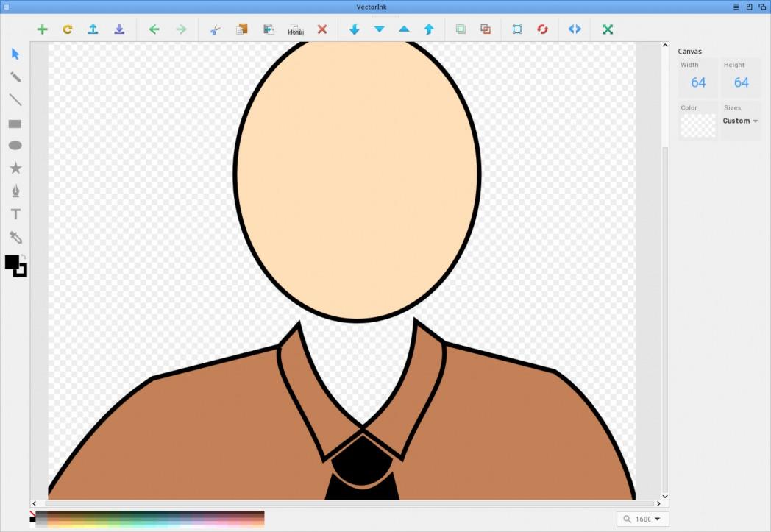Edit the canvas Height value 64
Image resolution: width=771 pixels, height=532 pixels.
pos(741,82)
